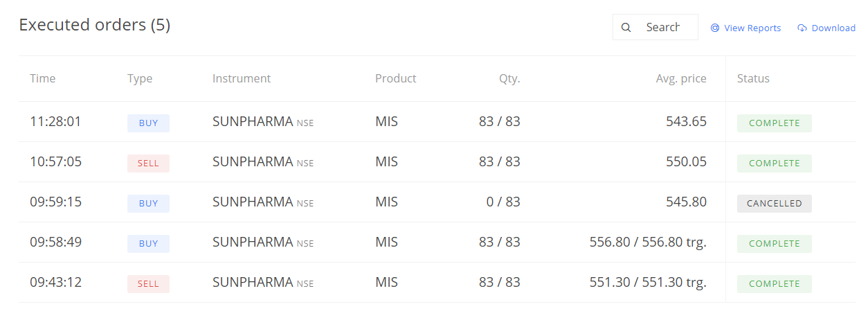Screen dimensions: 868x327
Task: Click the search magnifier icon
Action: (x=626, y=28)
